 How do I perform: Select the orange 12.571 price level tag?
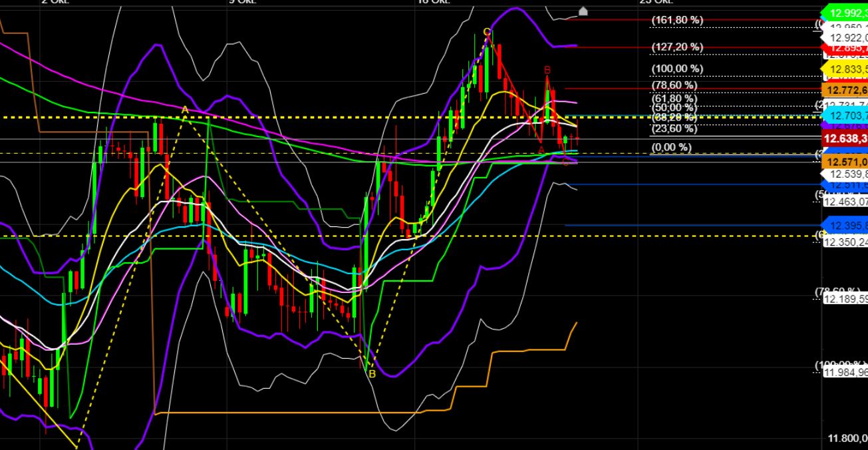[843, 162]
